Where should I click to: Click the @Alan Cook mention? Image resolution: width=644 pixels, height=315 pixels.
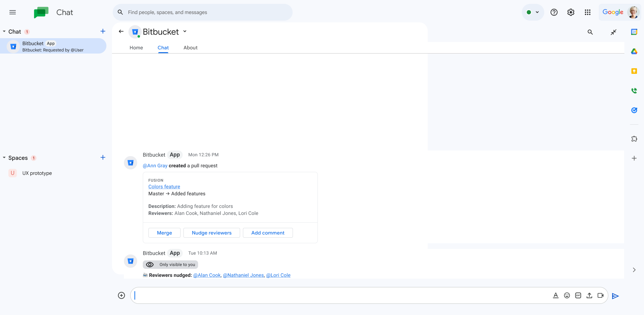[x=207, y=275]
